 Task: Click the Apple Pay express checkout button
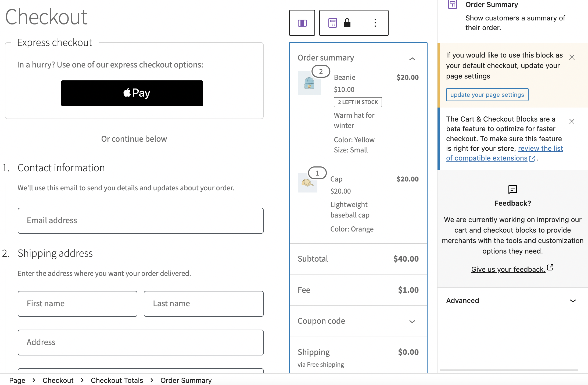click(132, 93)
